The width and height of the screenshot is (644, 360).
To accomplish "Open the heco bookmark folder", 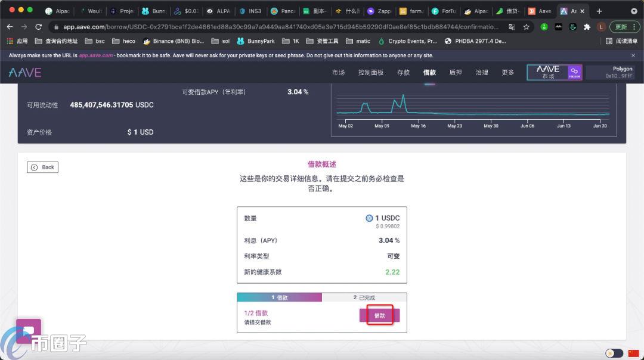I will click(123, 41).
